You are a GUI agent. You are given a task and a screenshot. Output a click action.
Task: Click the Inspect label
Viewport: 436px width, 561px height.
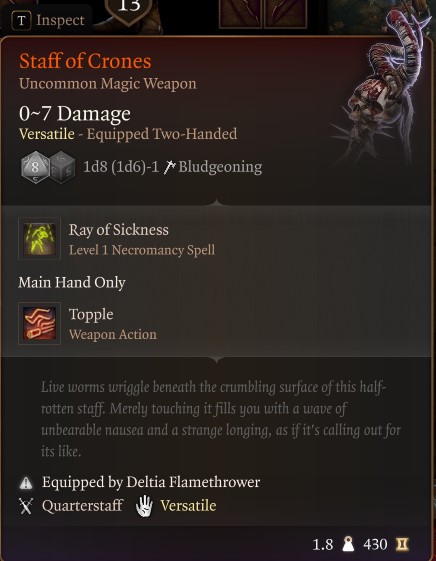[x=60, y=20]
